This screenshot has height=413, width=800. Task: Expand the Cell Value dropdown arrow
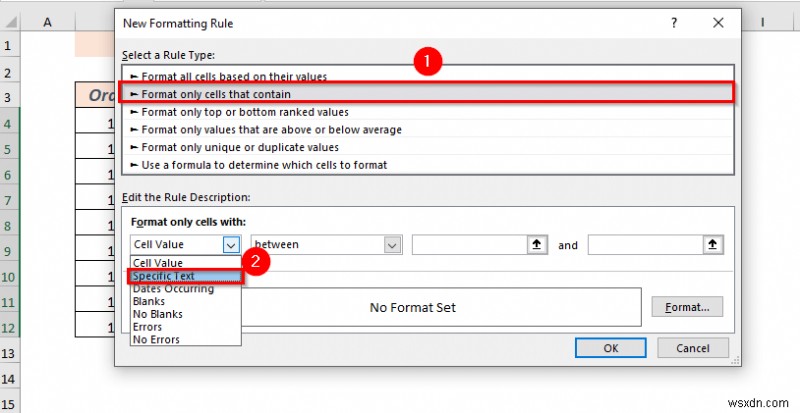(x=231, y=244)
